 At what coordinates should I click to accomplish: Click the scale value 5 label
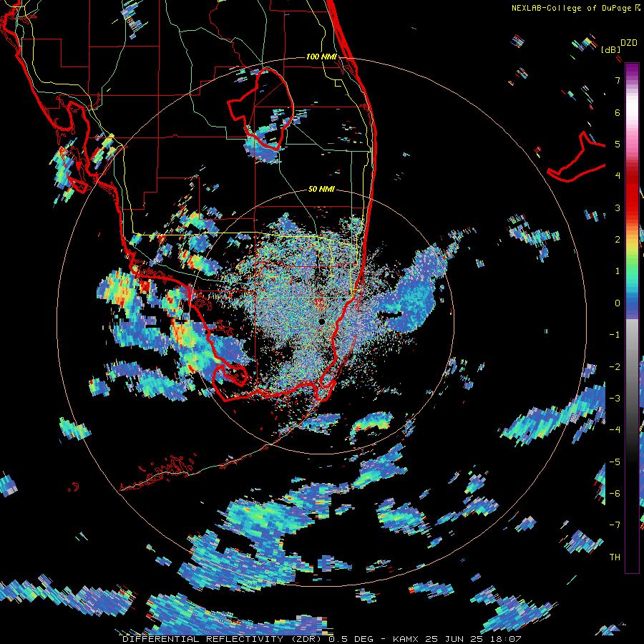point(618,145)
